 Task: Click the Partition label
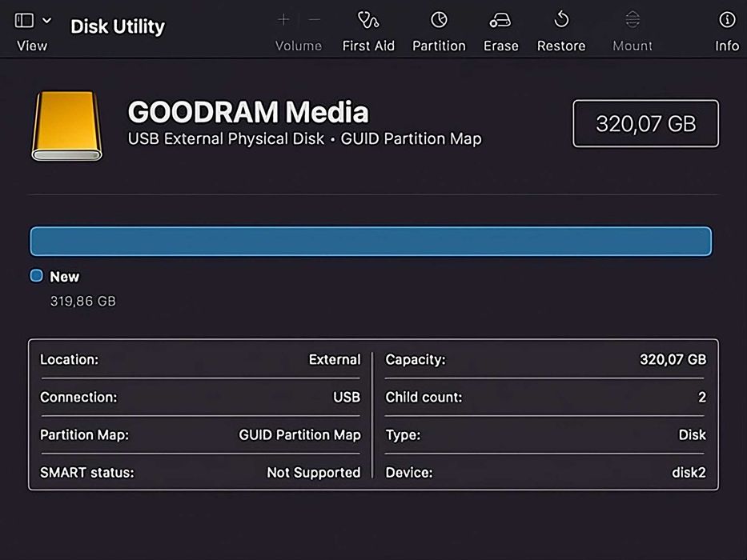click(x=439, y=46)
